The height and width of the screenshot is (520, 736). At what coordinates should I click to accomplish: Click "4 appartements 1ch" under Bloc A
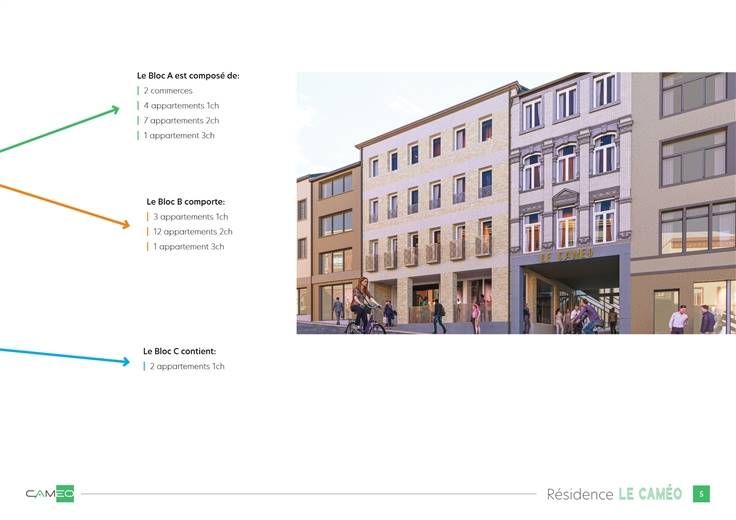(181, 105)
